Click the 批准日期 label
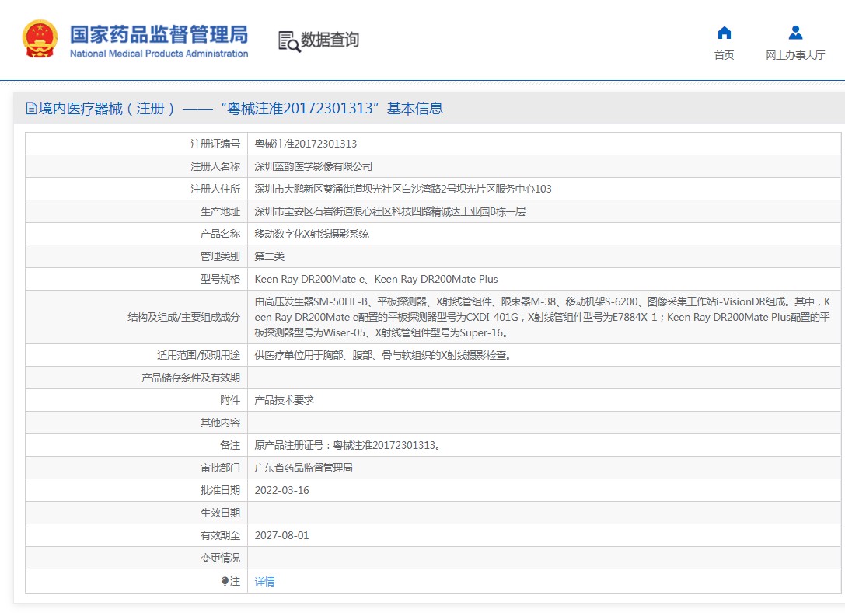Image resolution: width=845 pixels, height=616 pixels. (x=220, y=490)
